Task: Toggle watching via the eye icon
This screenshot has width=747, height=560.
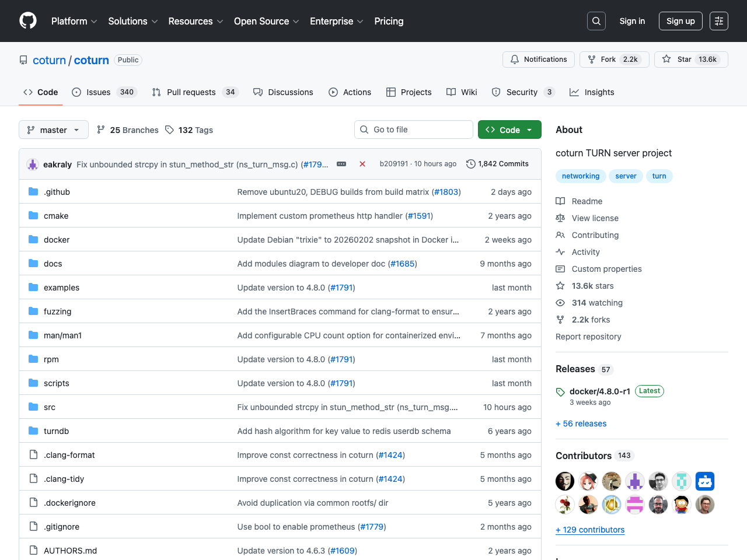Action: click(x=560, y=302)
